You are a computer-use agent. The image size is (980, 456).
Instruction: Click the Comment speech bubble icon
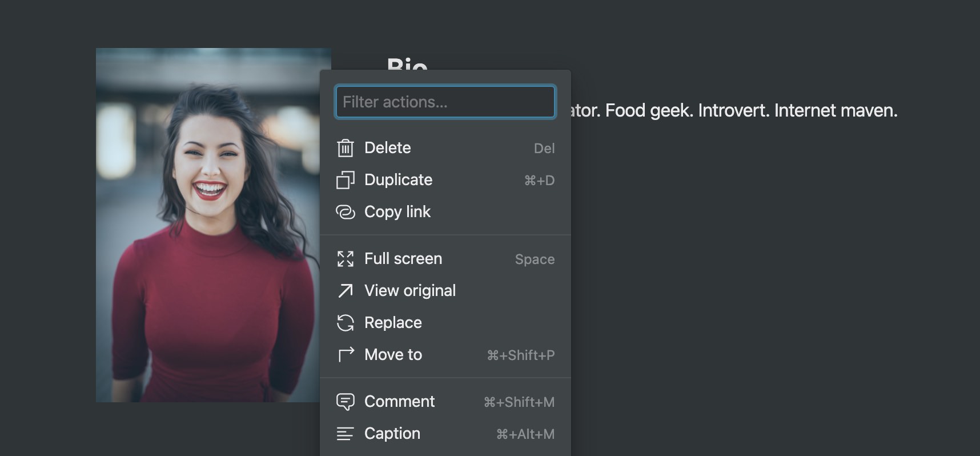[x=346, y=402]
